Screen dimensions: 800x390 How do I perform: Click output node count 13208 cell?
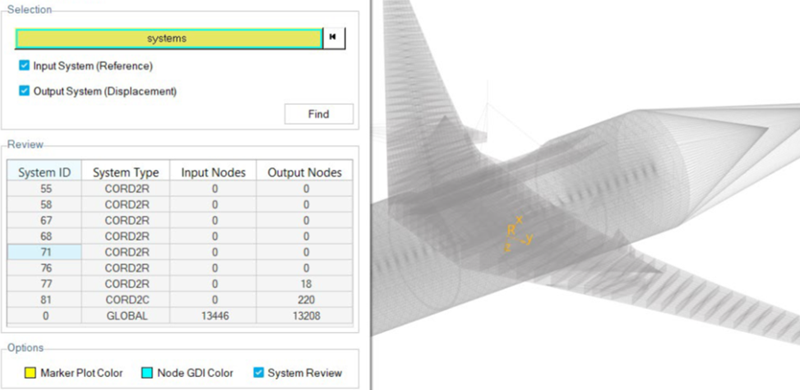click(305, 316)
